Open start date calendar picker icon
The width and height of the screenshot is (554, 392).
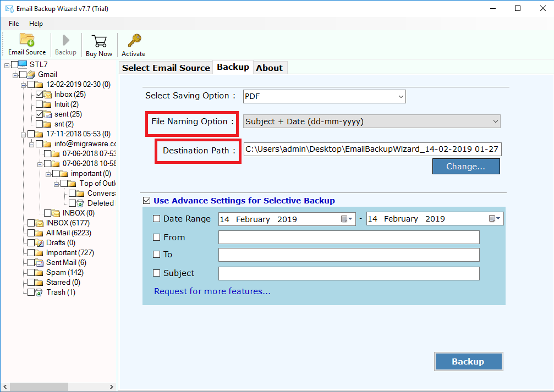[347, 219]
